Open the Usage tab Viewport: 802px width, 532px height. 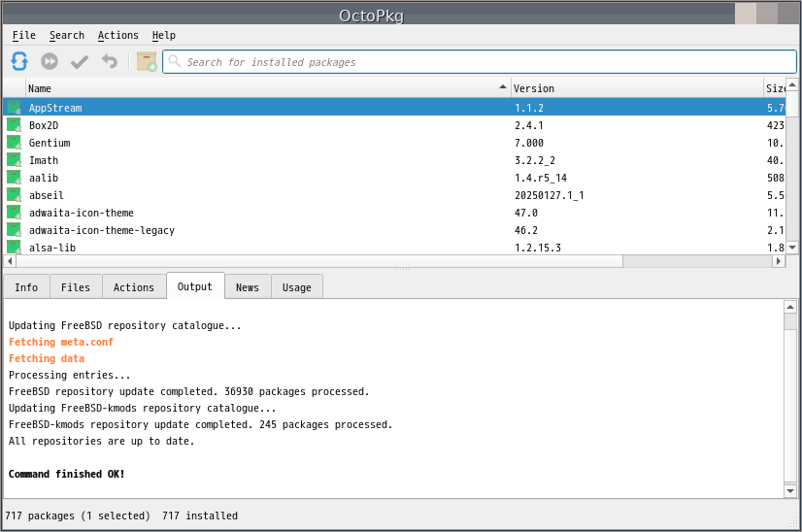[297, 287]
